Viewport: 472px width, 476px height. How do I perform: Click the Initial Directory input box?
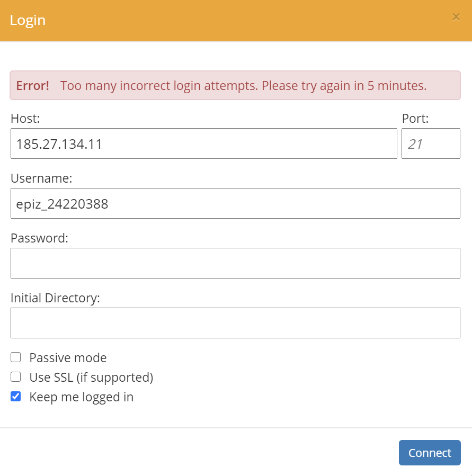[235, 323]
